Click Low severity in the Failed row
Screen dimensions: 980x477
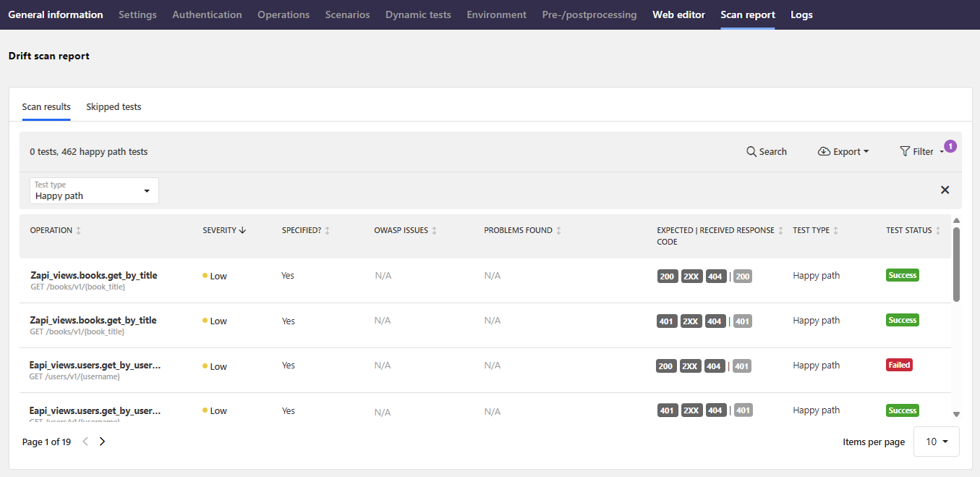pyautogui.click(x=215, y=366)
